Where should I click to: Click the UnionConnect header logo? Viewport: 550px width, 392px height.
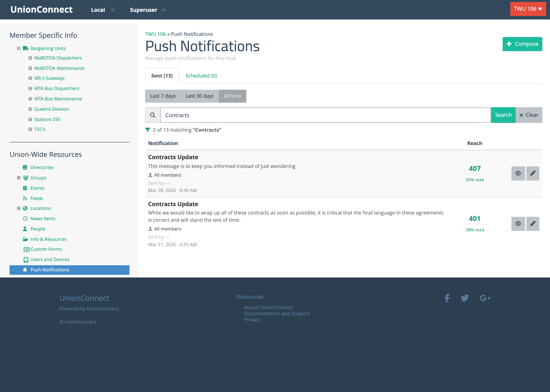pyautogui.click(x=41, y=9)
